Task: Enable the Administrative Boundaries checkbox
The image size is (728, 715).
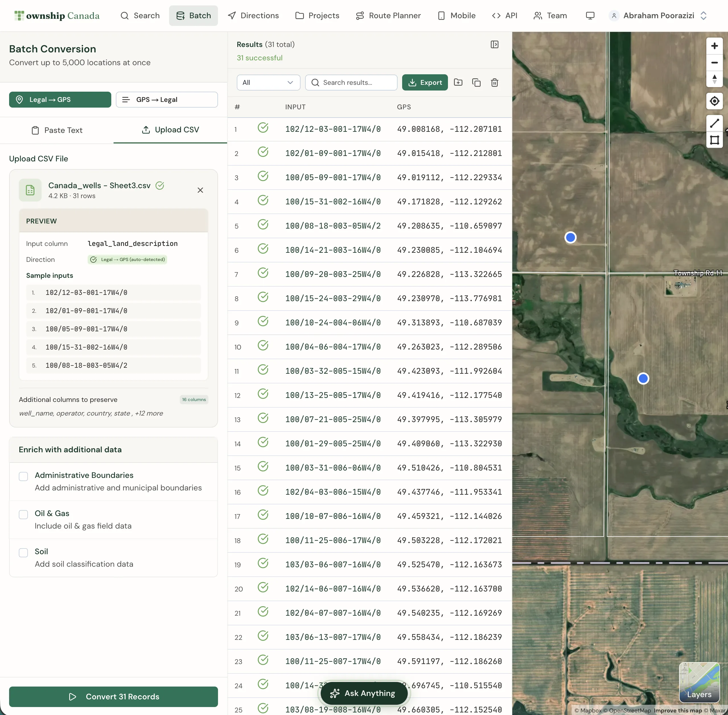Action: 23,476
